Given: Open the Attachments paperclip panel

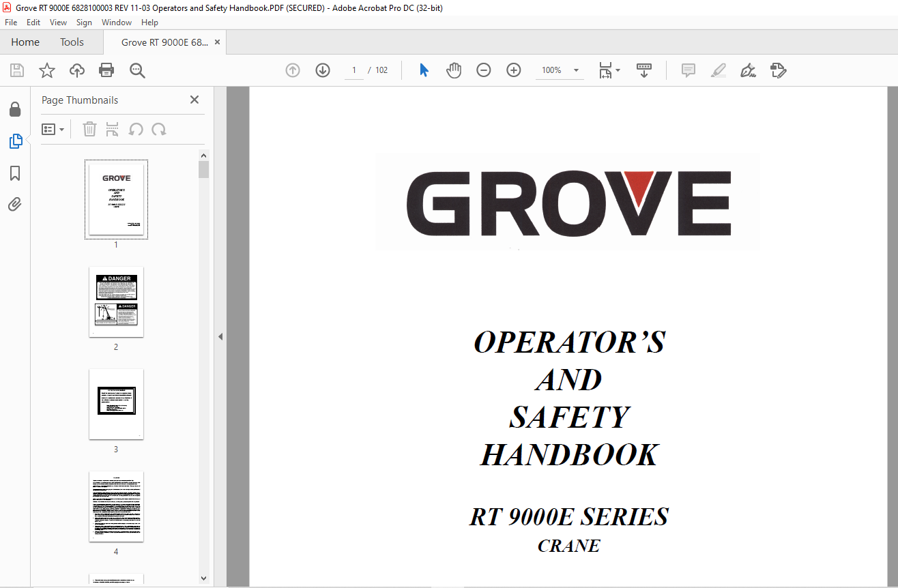Looking at the screenshot, I should (x=15, y=205).
